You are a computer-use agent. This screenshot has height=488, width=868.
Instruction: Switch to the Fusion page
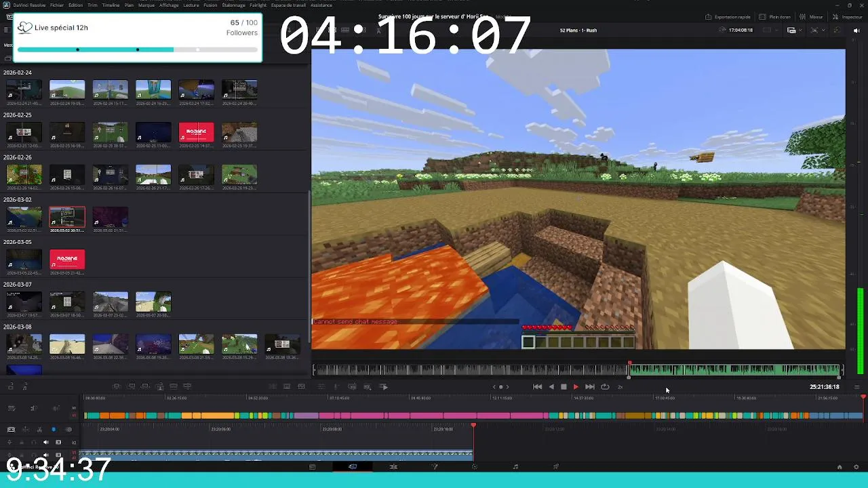[434, 466]
